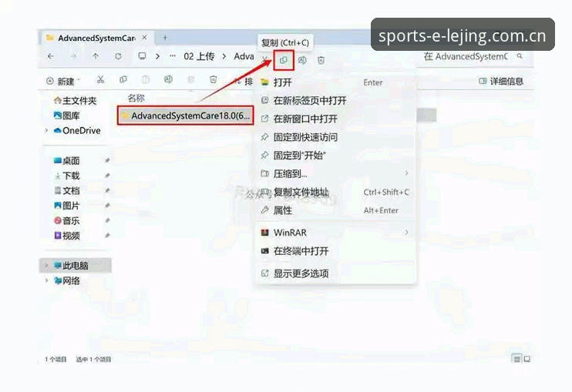Show hidden path with the ellipsis button
This screenshot has width=572, height=392.
[173, 56]
